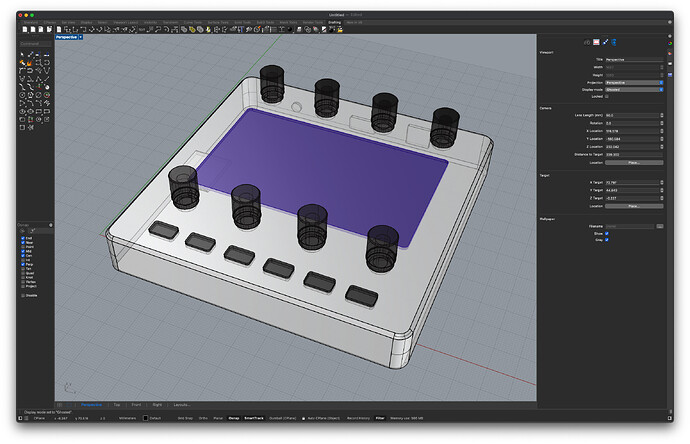
Task: Check the Locked viewport checkbox
Action: click(x=607, y=96)
